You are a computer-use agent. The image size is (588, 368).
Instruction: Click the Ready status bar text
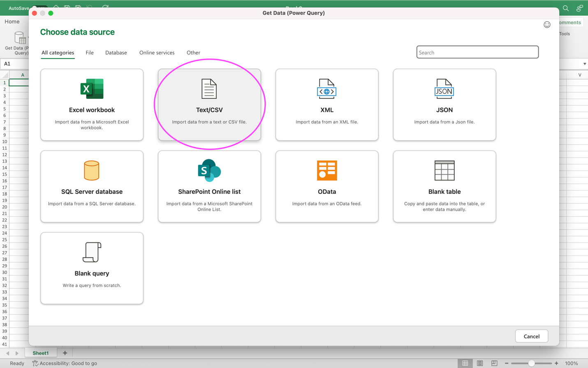pos(17,363)
